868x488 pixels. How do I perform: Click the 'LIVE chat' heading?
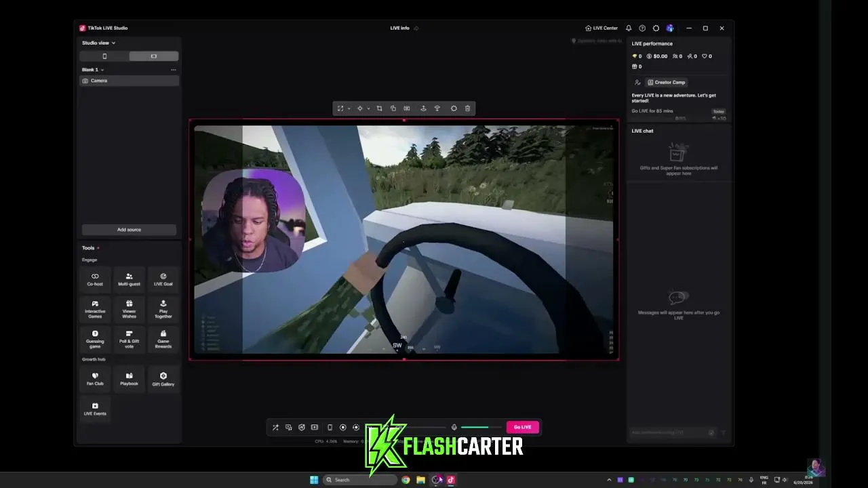click(x=642, y=131)
